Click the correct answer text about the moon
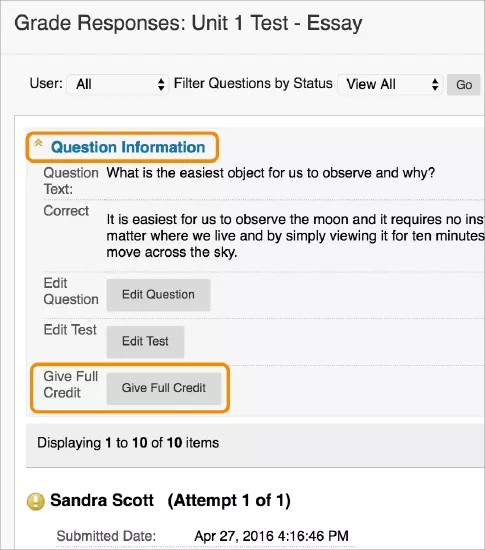 295,236
